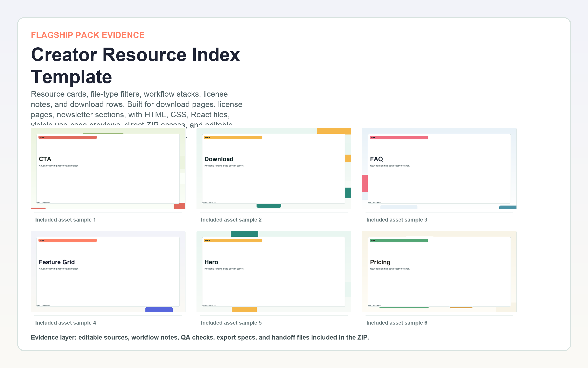Click the 'Included asset sample 3' caption

point(397,220)
